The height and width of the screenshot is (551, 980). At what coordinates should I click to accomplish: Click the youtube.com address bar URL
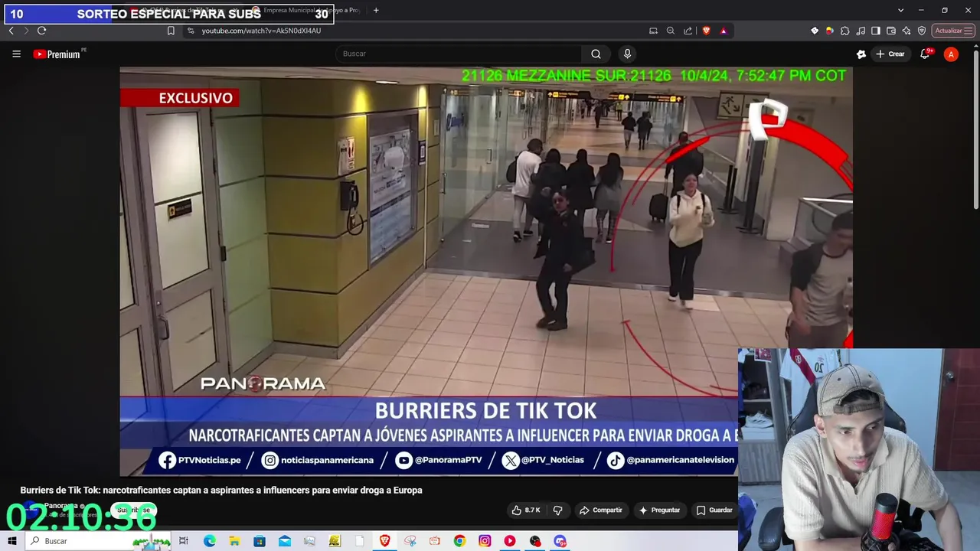coord(261,31)
